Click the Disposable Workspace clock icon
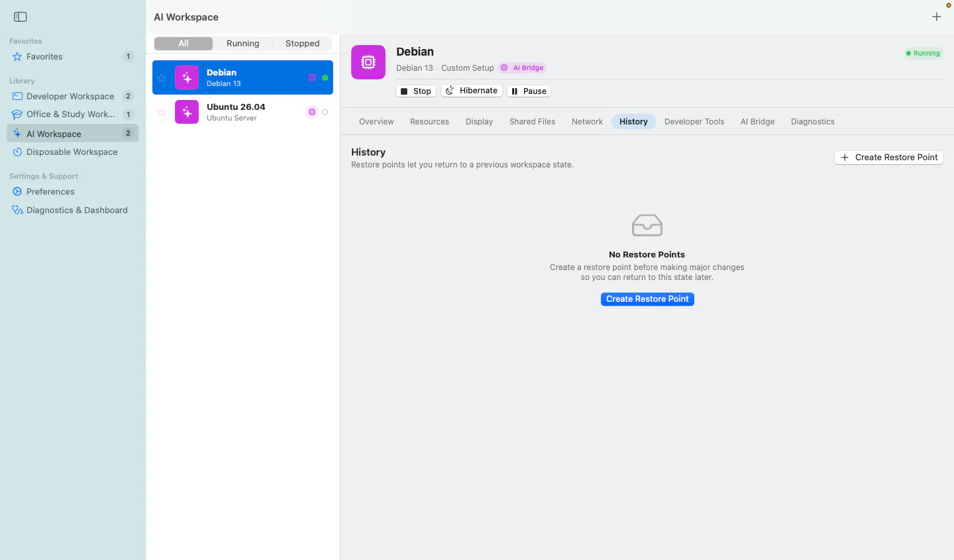954x560 pixels. 17,152
